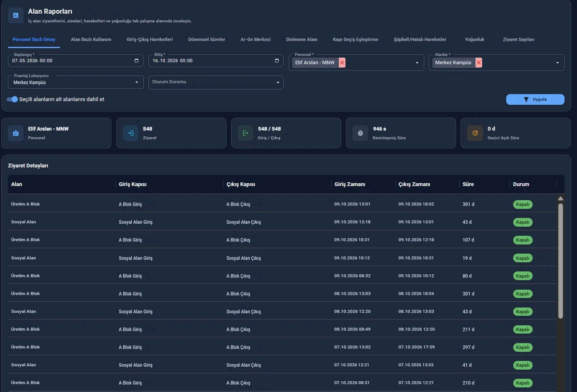
Task: Open the Oturum Durumu dropdown
Action: tap(216, 82)
